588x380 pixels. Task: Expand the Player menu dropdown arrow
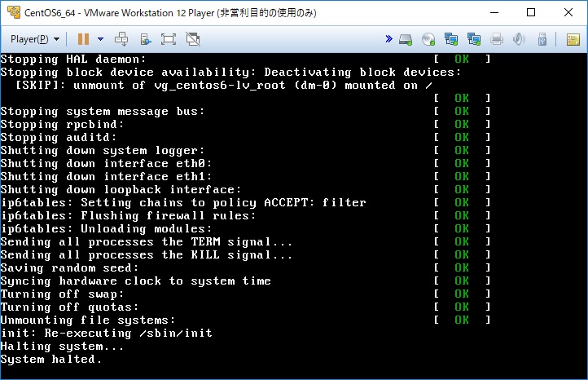coord(57,39)
